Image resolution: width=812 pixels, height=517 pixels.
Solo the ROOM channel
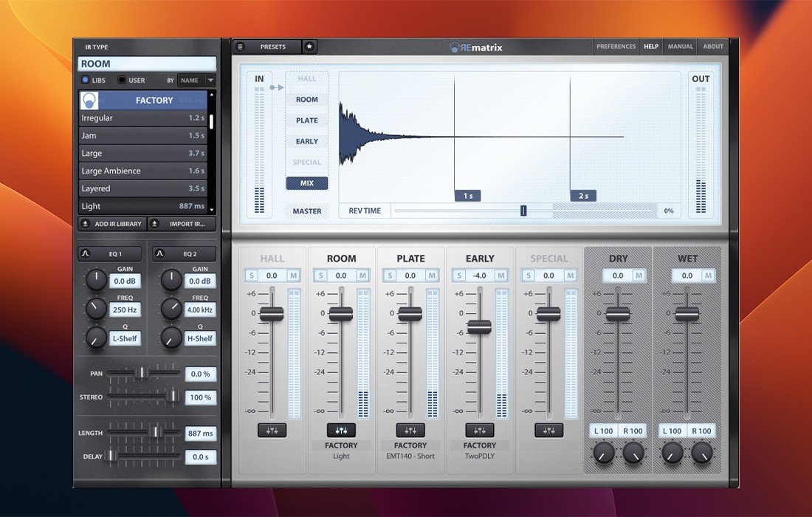(x=320, y=275)
